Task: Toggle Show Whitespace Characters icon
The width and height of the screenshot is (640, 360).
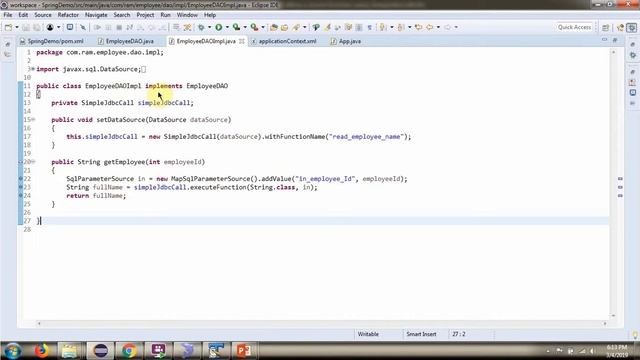Action: [x=369, y=27]
